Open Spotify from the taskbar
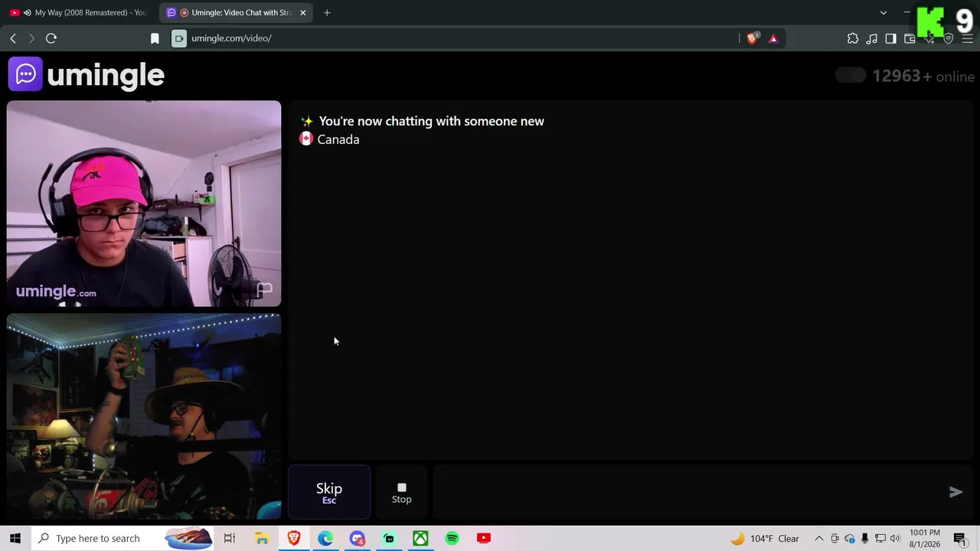The height and width of the screenshot is (551, 980). tap(452, 538)
